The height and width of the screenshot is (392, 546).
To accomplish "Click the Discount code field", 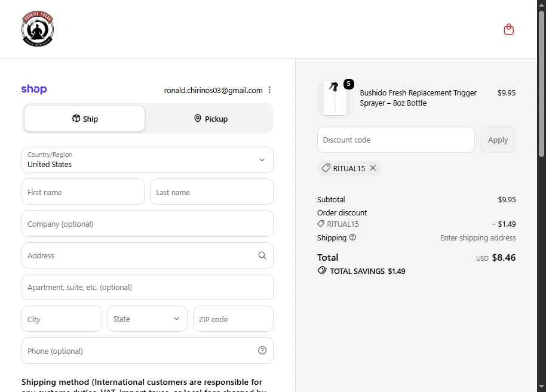I will click(x=396, y=140).
